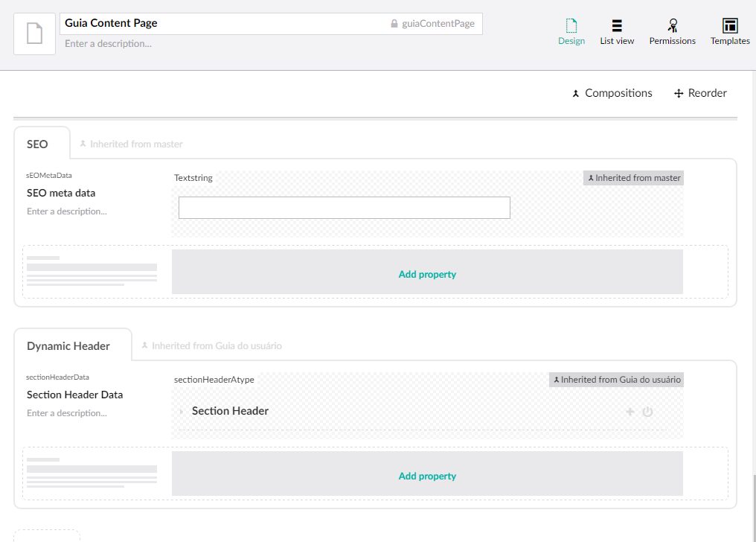
Task: Switch to List view settings
Action: coord(617,33)
